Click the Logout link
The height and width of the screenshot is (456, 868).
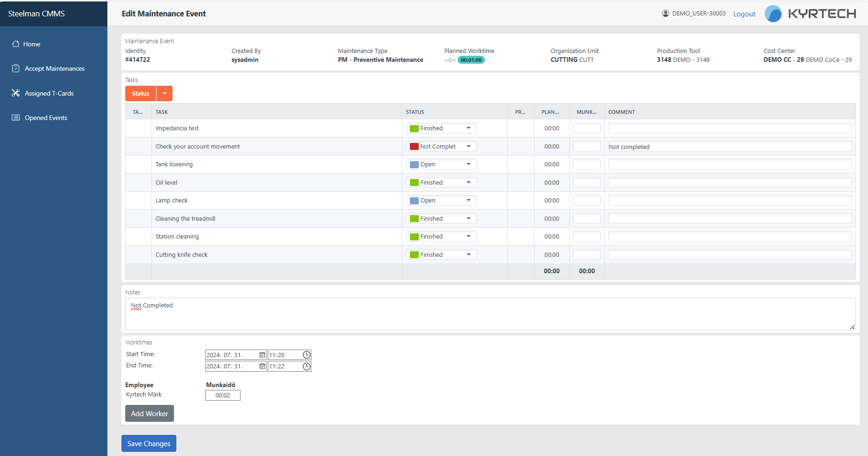pos(744,14)
